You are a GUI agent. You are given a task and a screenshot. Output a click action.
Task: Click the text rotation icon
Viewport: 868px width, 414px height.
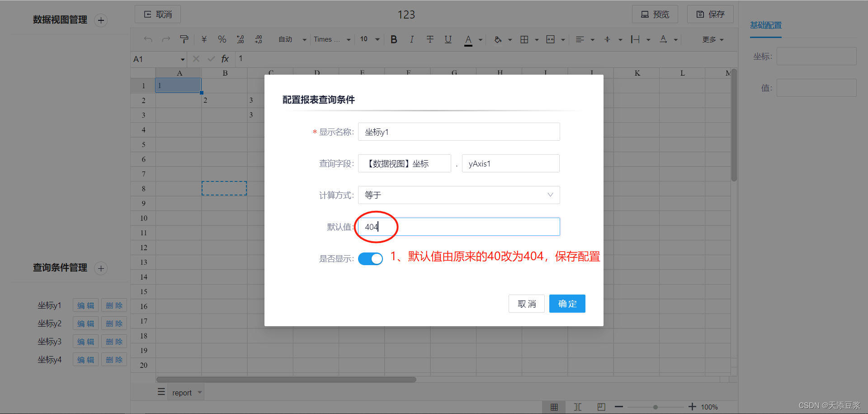tap(663, 39)
